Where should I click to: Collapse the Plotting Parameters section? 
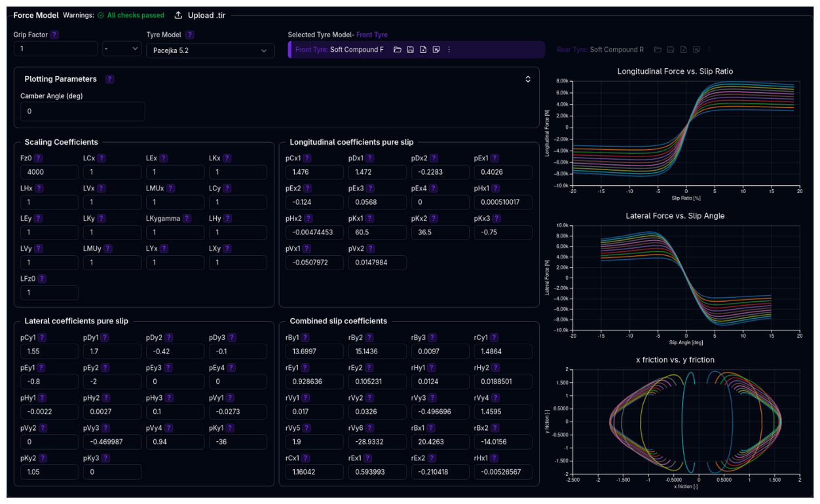(527, 79)
